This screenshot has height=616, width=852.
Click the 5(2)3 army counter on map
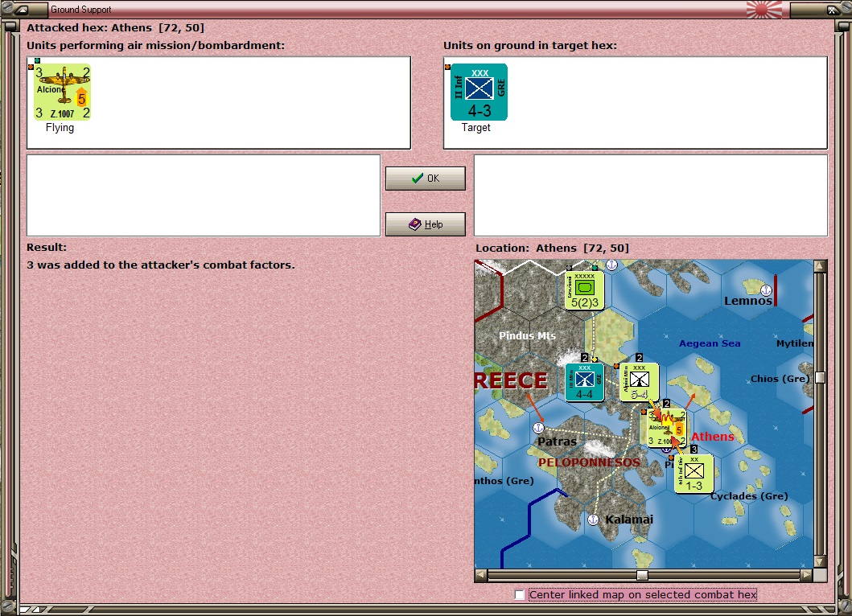(x=585, y=290)
